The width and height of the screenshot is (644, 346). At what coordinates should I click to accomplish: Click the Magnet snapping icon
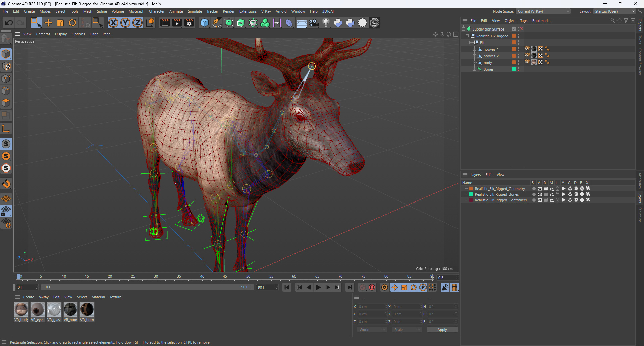pyautogui.click(x=6, y=183)
